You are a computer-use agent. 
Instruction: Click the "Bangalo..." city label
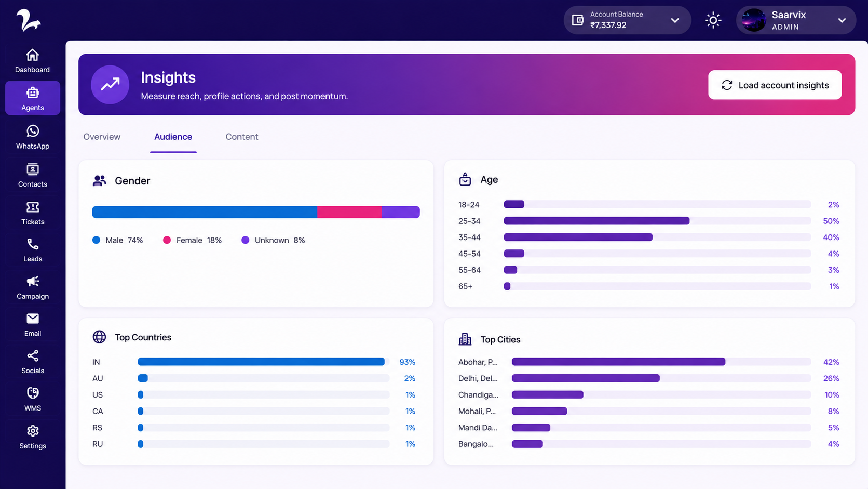click(476, 444)
